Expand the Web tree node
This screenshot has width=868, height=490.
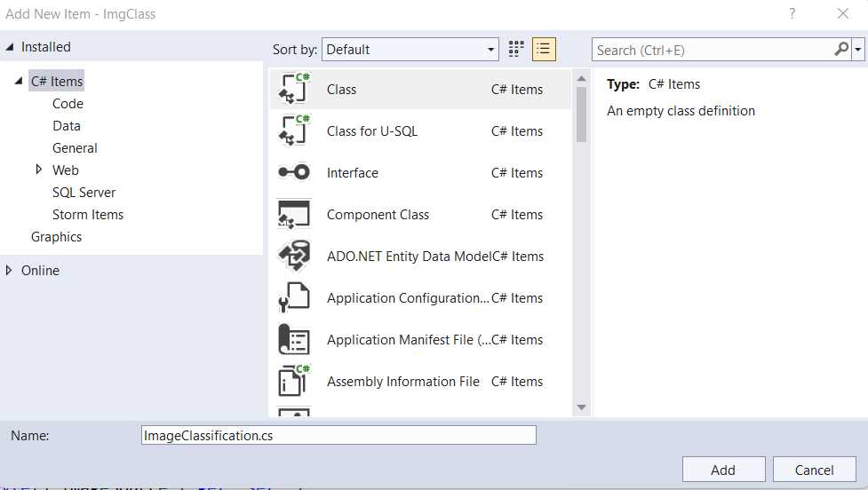coord(39,170)
